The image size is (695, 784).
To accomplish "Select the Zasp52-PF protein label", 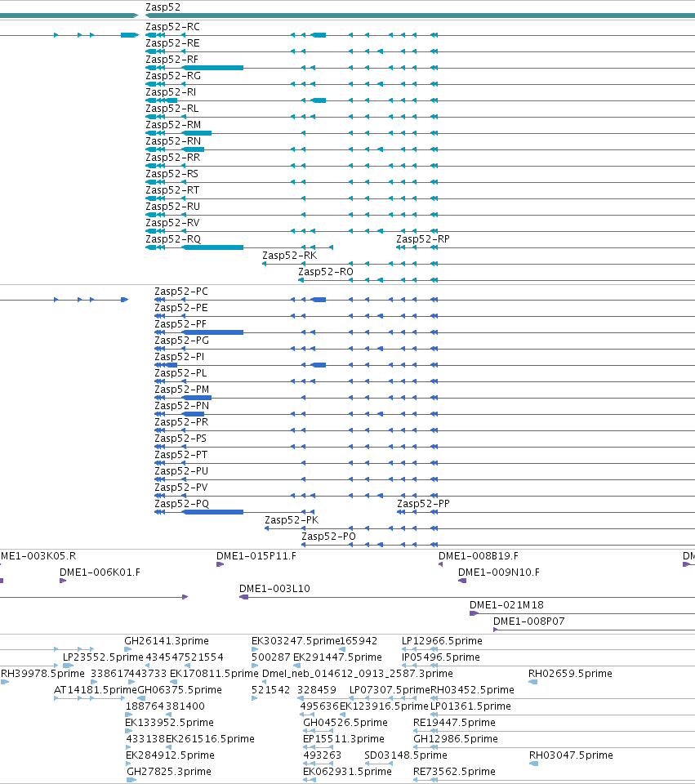I will (180, 324).
